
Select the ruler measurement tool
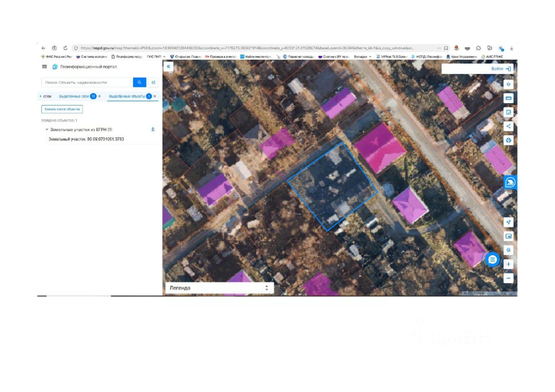[x=509, y=98]
